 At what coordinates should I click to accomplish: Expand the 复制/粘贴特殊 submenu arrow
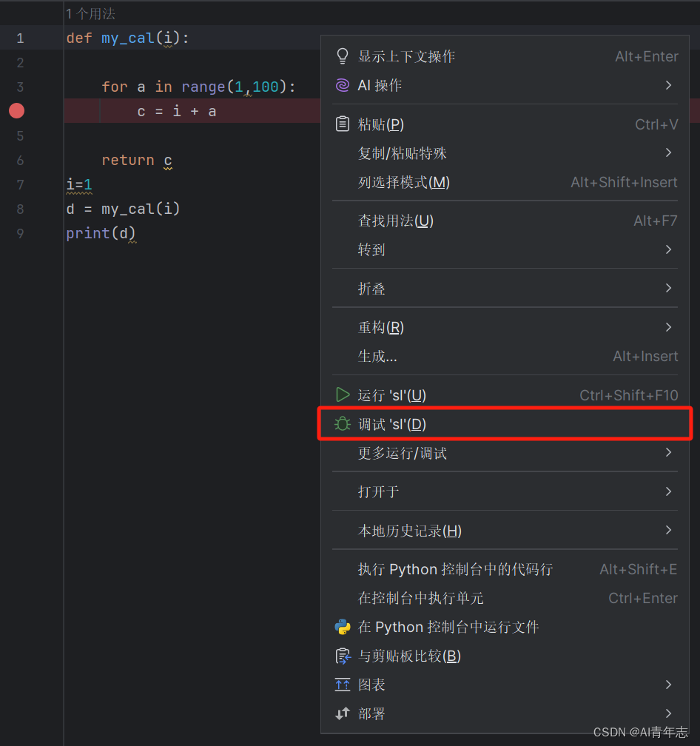tap(669, 152)
